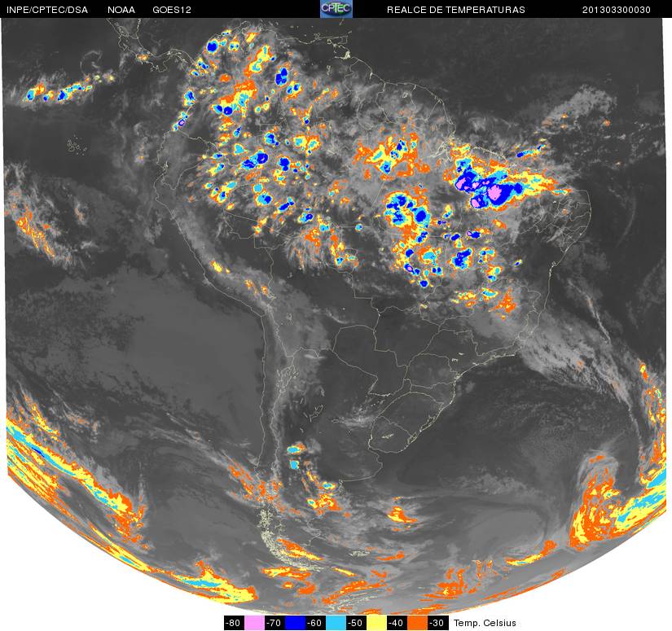Select the light blue legend color swatch
Image resolution: width=672 pixels, height=631 pixels.
point(336,623)
